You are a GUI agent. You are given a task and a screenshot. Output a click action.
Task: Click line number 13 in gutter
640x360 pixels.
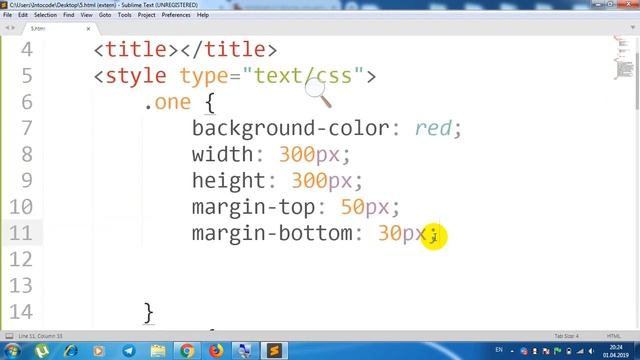(21, 286)
